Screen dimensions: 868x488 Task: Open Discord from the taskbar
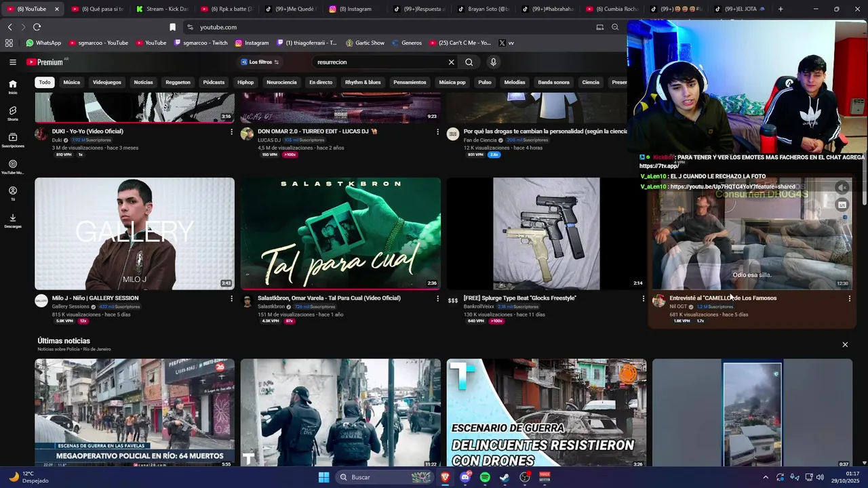[465, 477]
